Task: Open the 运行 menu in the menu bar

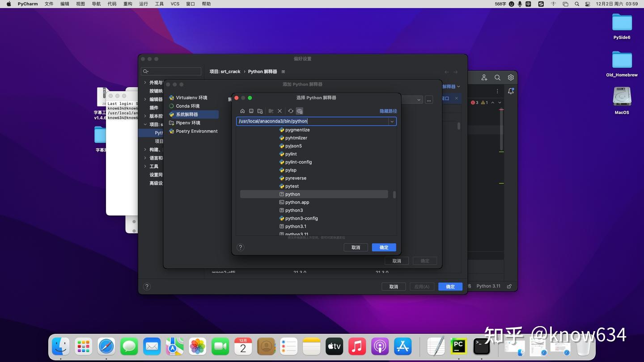Action: point(143,4)
